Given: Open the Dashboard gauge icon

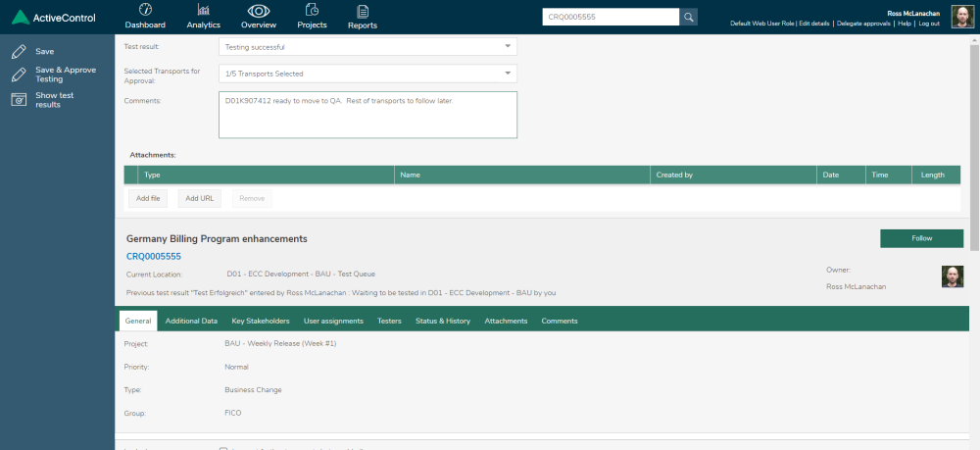Looking at the screenshot, I should coord(145,10).
